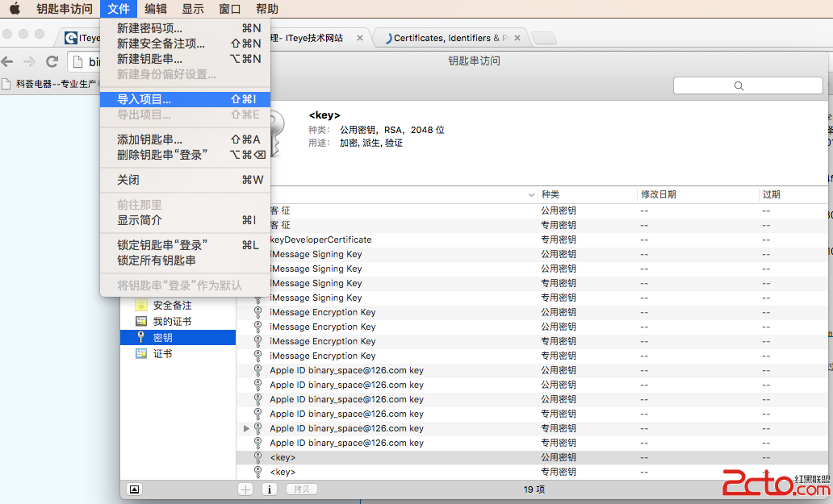Open the 编辑 menu in menu bar
The width and height of the screenshot is (833, 504).
[156, 9]
